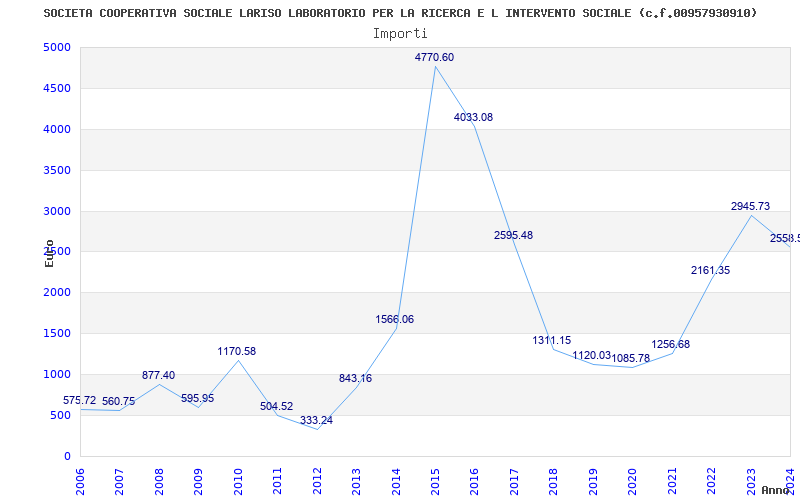Image resolution: width=800 pixels, height=500 pixels.
Task: Click the 2161.35 data label
Action: click(710, 270)
